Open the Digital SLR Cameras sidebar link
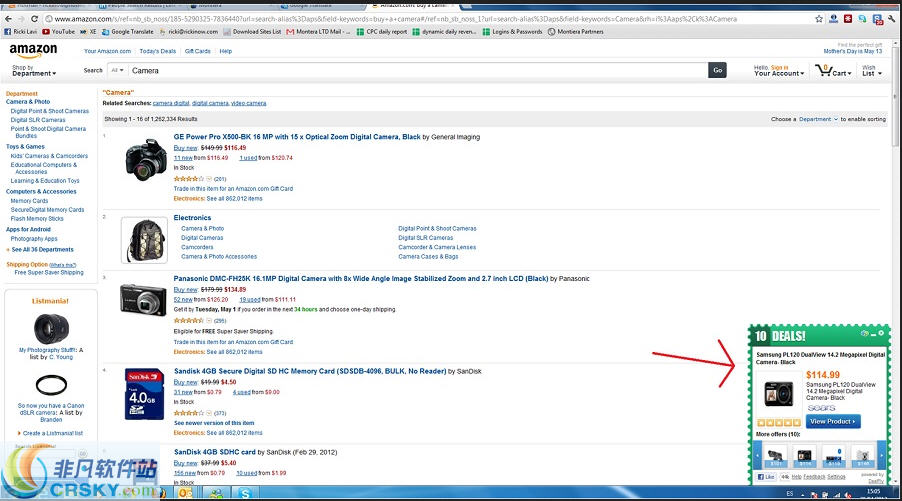Viewport: 902px width, 501px height. click(x=38, y=120)
